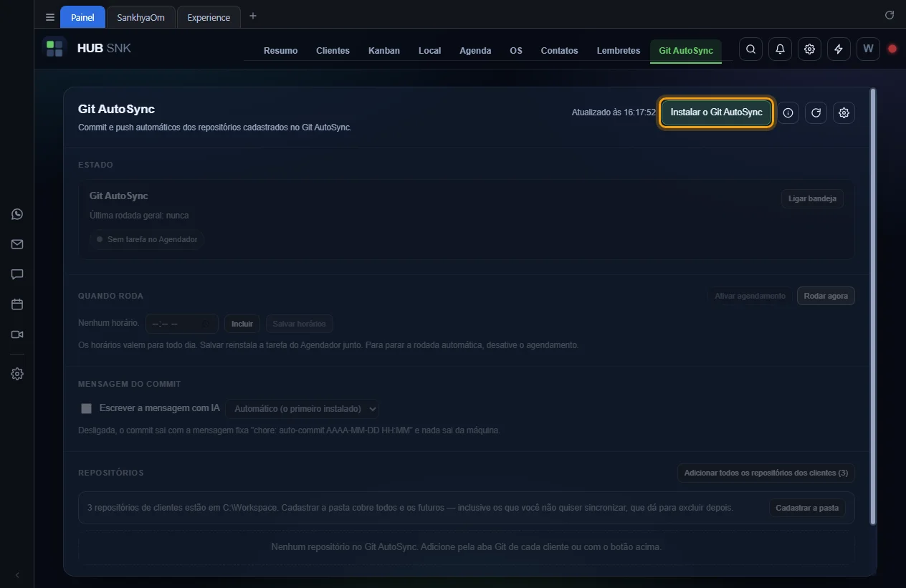Open the notifications bell icon

tap(780, 49)
